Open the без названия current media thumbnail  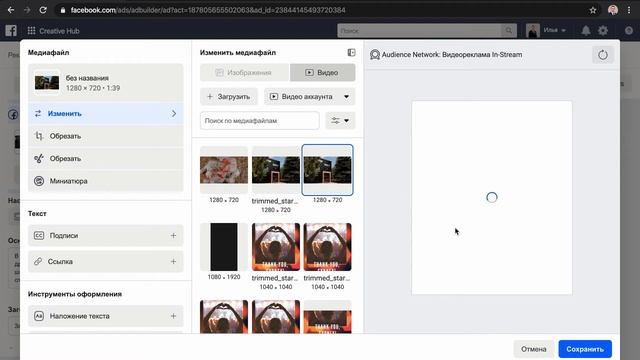[x=47, y=82]
